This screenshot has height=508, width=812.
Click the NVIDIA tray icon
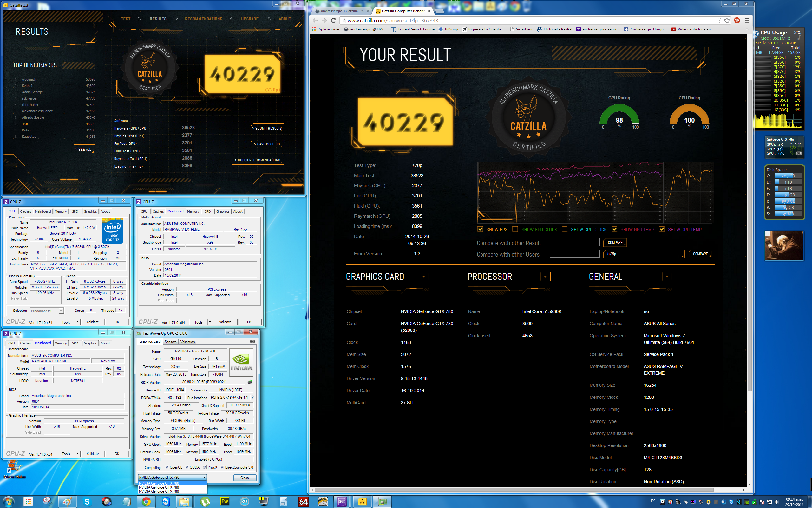click(747, 502)
